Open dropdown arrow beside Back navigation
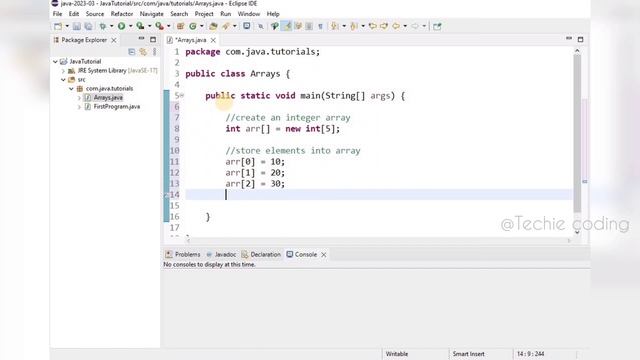Viewport: 640px width, 360px height. [405, 26]
